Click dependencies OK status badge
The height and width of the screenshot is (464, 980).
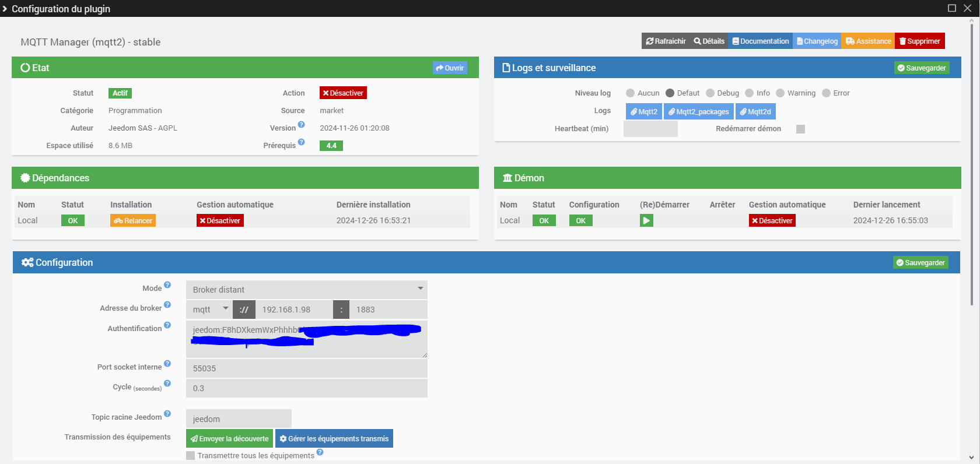click(x=73, y=221)
